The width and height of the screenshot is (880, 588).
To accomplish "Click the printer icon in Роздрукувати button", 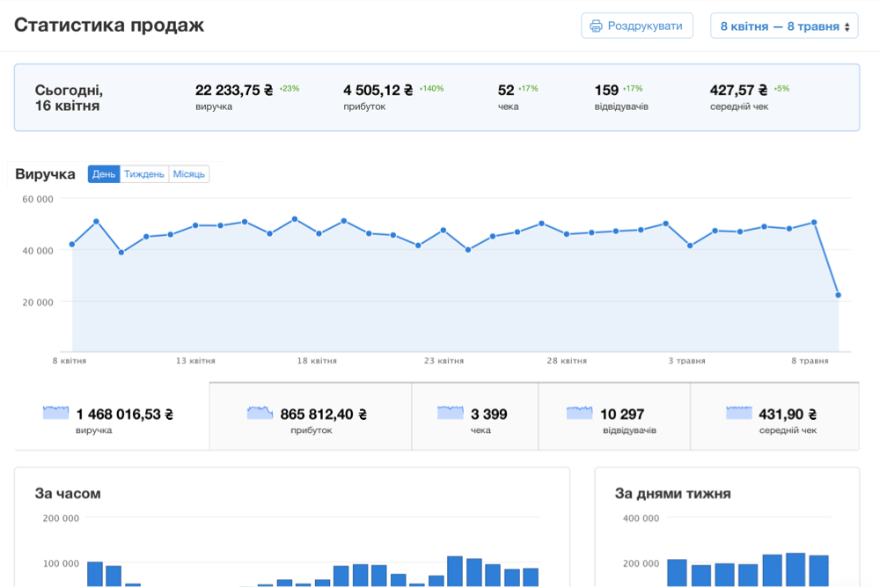I will 596,26.
